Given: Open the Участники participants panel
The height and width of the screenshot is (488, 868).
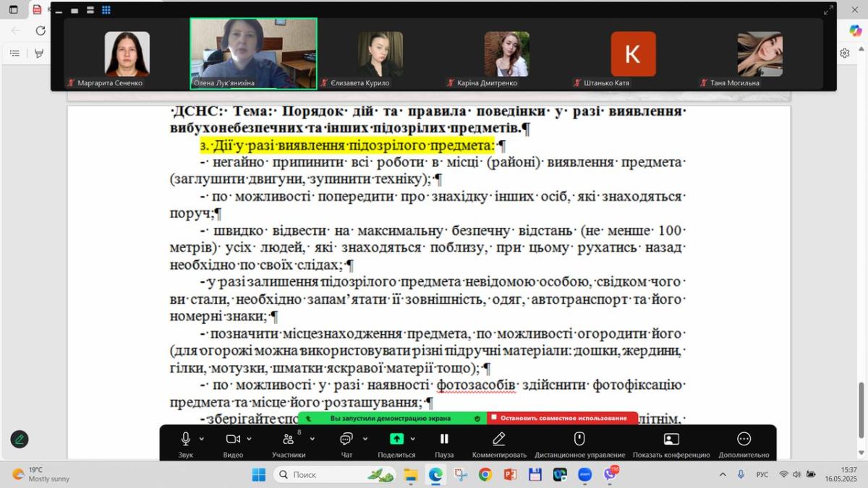Looking at the screenshot, I should tap(289, 439).
